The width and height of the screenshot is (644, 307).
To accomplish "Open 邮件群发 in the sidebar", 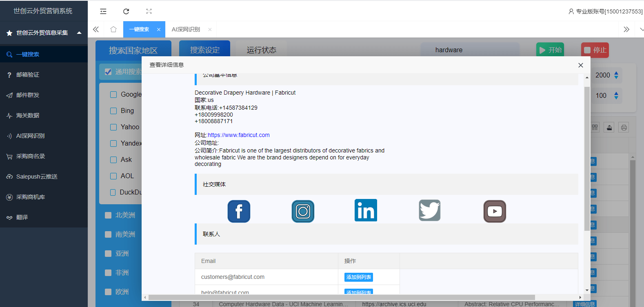I will pyautogui.click(x=44, y=95).
